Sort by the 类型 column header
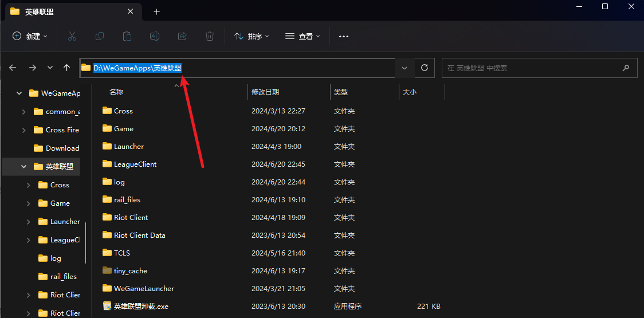 click(341, 92)
